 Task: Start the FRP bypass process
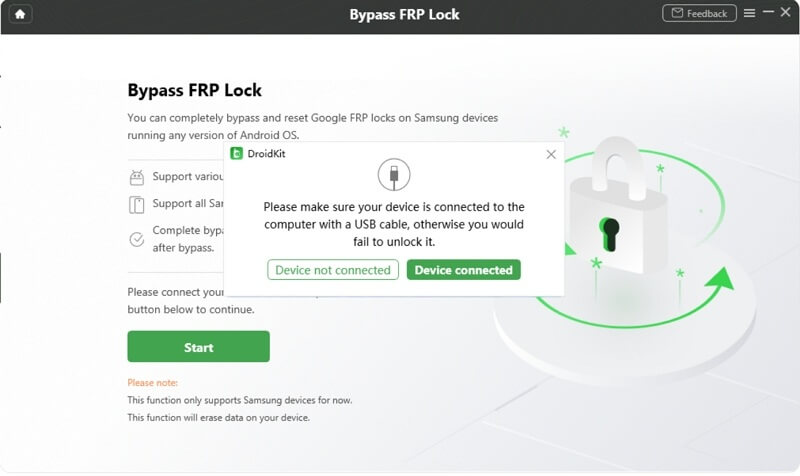198,346
